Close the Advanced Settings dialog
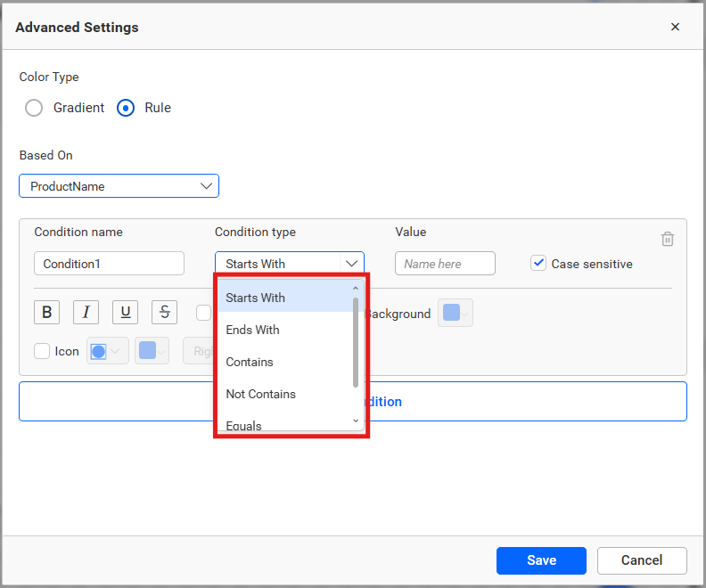Viewport: 706px width, 588px height. [x=675, y=27]
